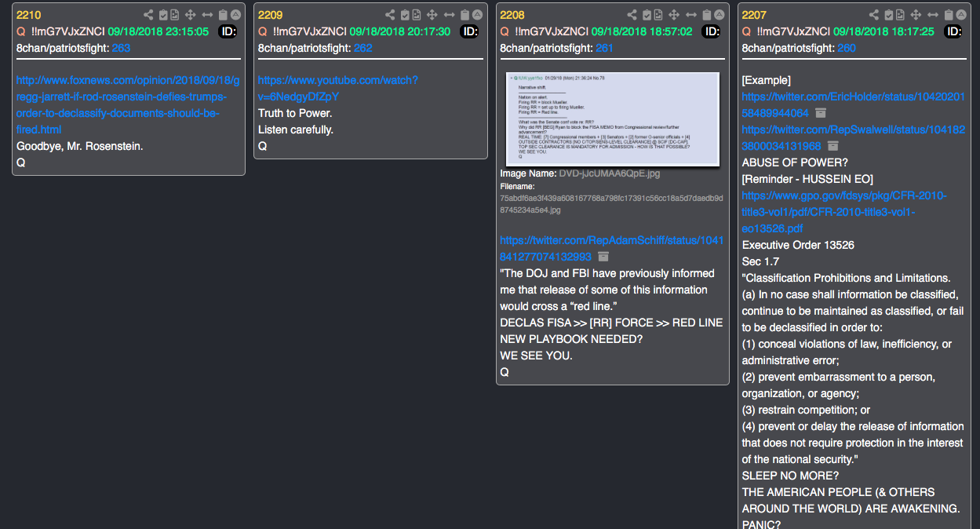The width and height of the screenshot is (980, 529).
Task: Click timestamp 09/18/2018 18:57:02
Action: click(x=642, y=31)
